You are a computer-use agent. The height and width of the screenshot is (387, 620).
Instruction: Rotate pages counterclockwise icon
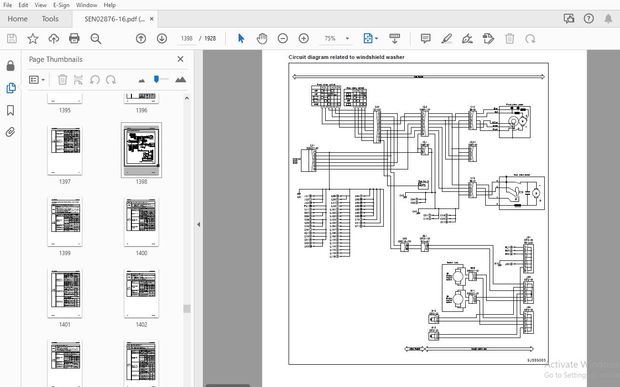95,80
